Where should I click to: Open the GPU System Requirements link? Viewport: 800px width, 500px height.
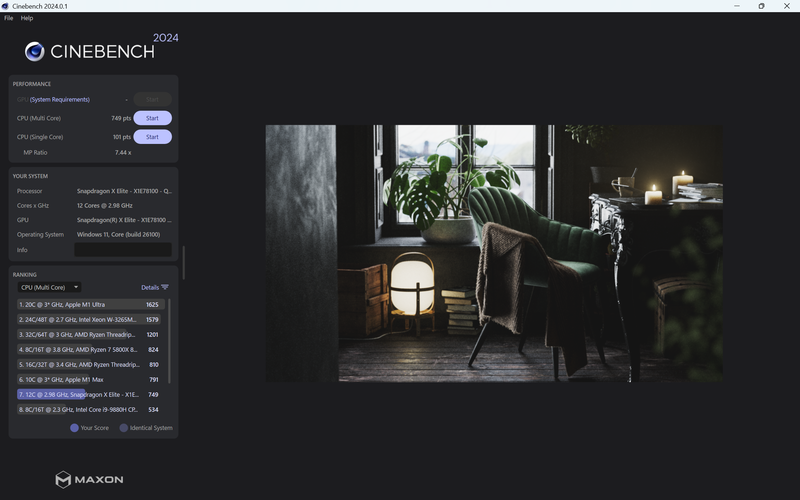click(60, 99)
